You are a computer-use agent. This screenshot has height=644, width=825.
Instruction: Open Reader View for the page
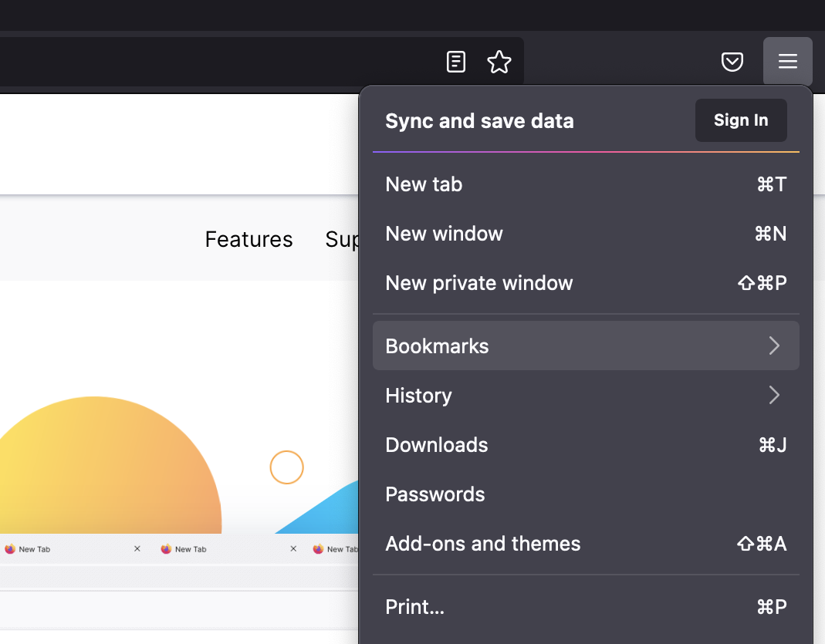click(x=456, y=61)
